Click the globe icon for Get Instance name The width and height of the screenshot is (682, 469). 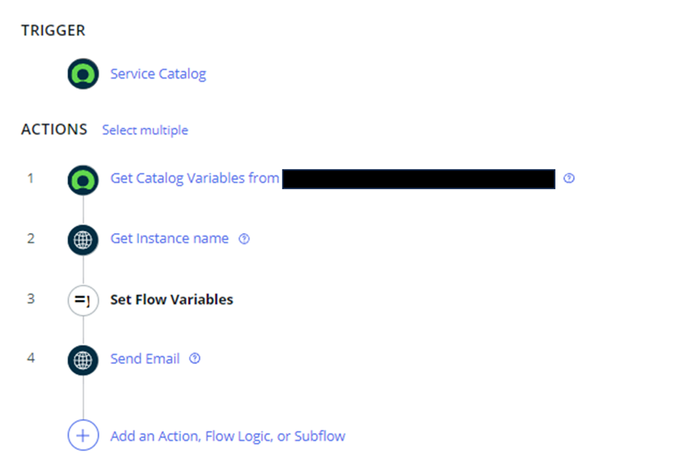pos(83,240)
